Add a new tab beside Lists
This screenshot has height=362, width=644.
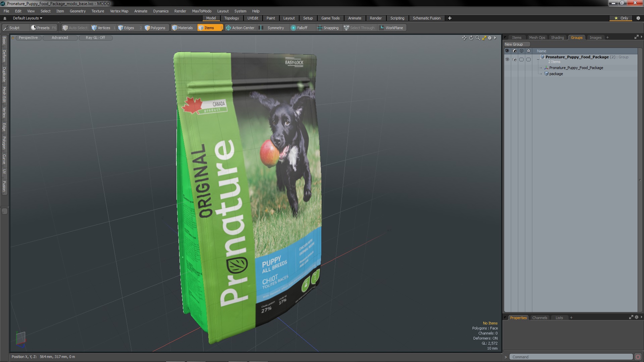pyautogui.click(x=571, y=318)
